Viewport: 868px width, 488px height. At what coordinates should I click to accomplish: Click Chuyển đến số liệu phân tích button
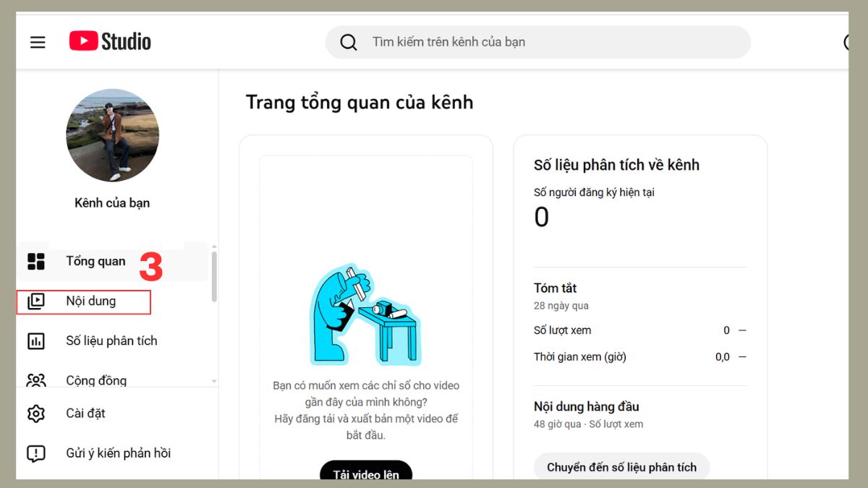pos(621,467)
